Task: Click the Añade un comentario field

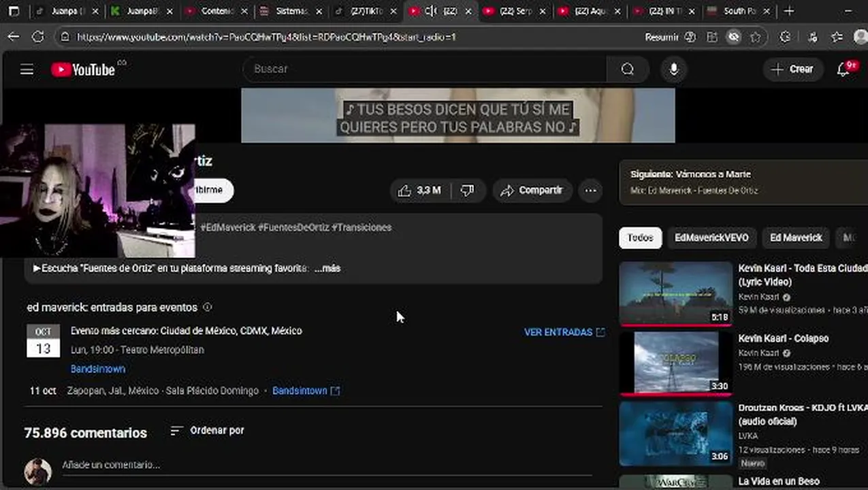Action: click(x=327, y=465)
